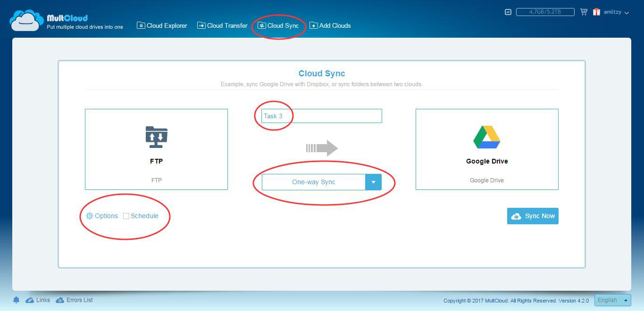The height and width of the screenshot is (311, 644).
Task: Click the red gift box icon
Action: (597, 12)
